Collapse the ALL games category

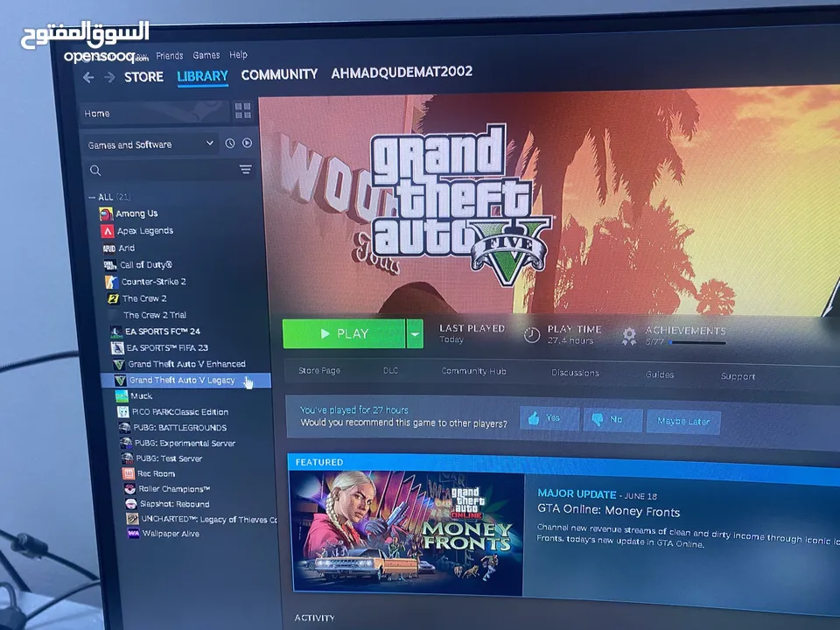click(92, 197)
